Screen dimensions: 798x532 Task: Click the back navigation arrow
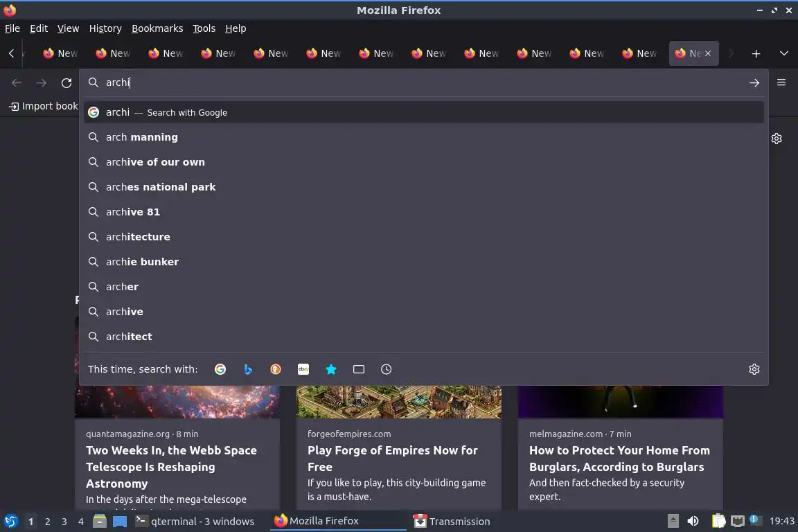[x=17, y=83]
